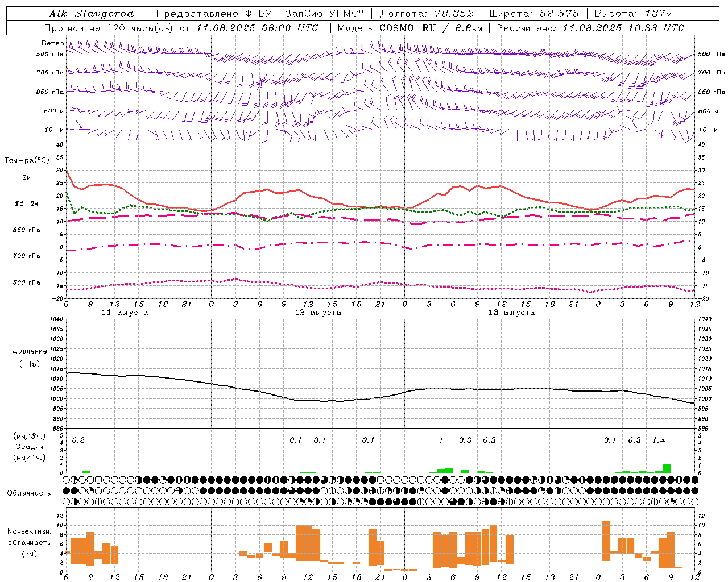This screenshot has width=728, height=582.
Task: Click the 1.4 precipitation amount value
Action: [x=659, y=440]
